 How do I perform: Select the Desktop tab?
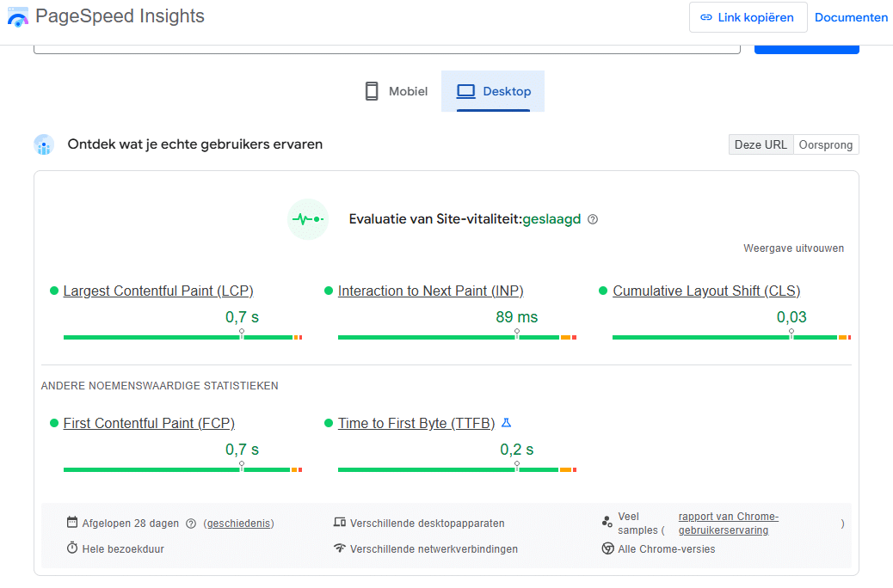click(493, 91)
